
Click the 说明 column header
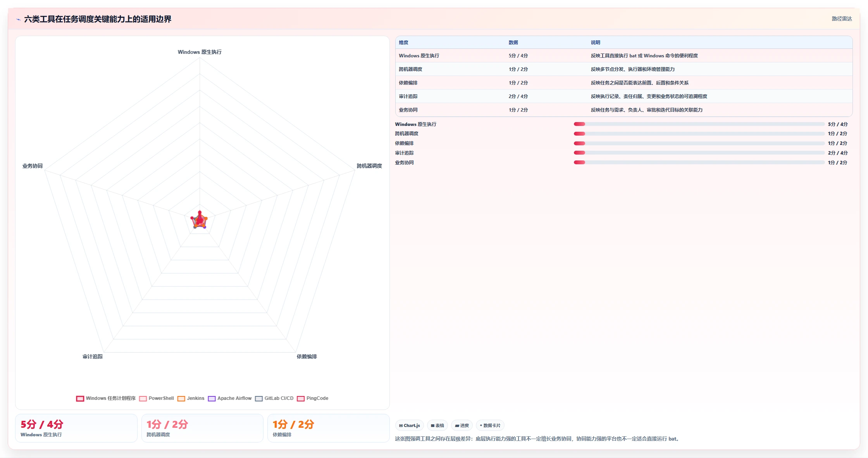pos(595,43)
